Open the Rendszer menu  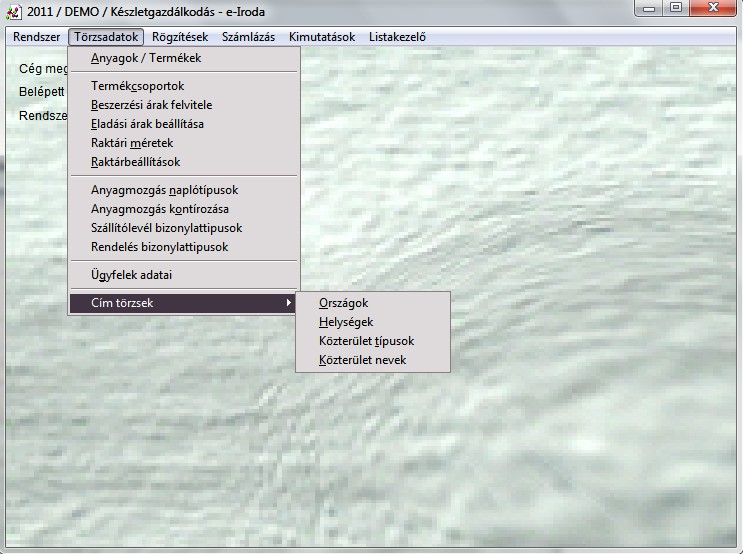pos(37,37)
